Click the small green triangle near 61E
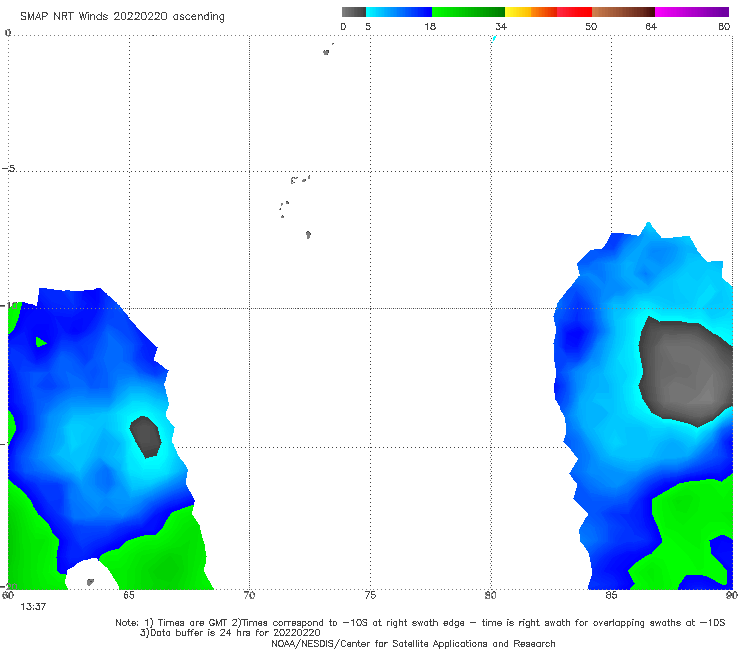740x650 pixels. click(41, 342)
